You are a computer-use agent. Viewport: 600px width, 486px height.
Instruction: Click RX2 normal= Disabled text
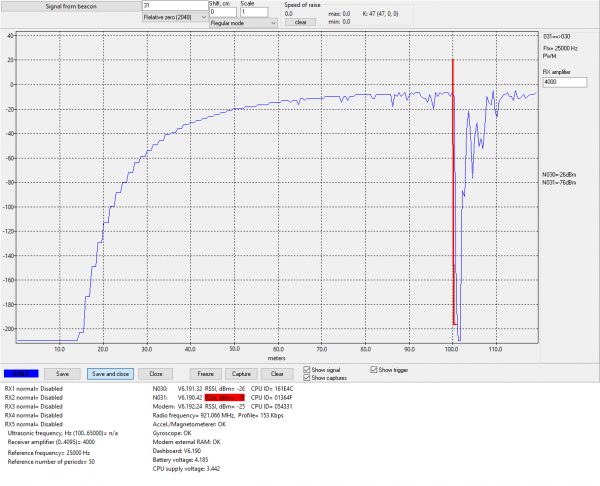coord(34,398)
